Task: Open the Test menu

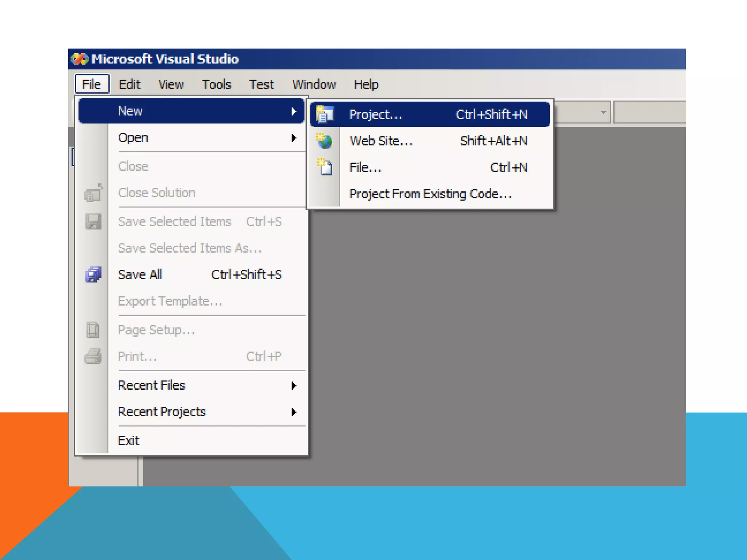Action: coord(261,85)
